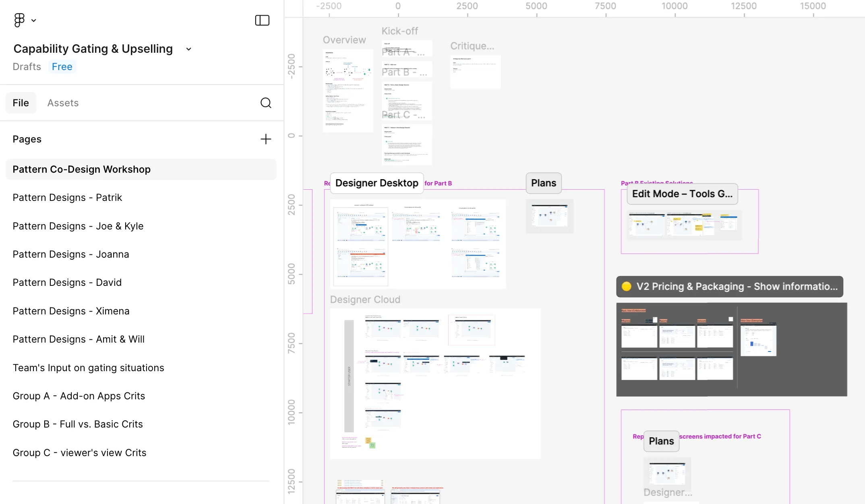Screen dimensions: 865x504
Task: Click the 'for Part B' section title text
Action: [438, 183]
